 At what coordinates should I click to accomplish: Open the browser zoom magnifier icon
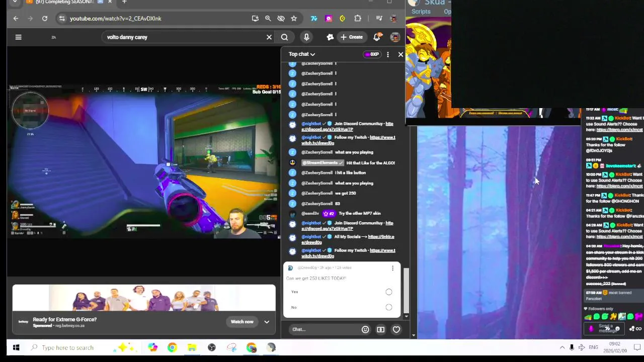(268, 18)
